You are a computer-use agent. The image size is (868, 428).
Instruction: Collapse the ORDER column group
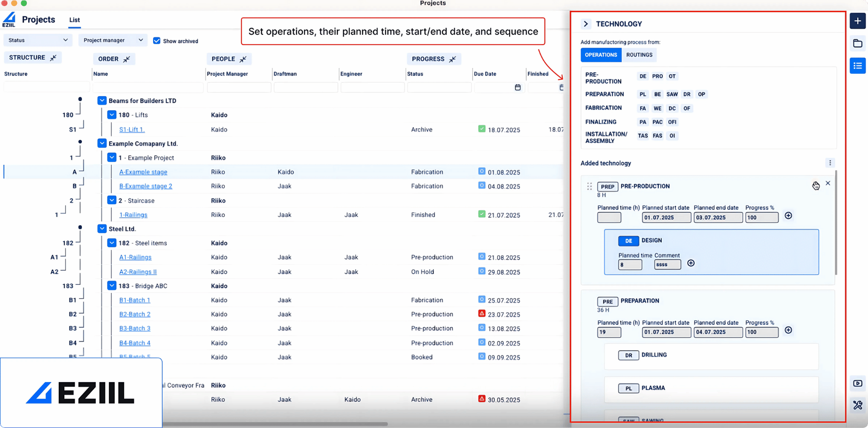[127, 59]
